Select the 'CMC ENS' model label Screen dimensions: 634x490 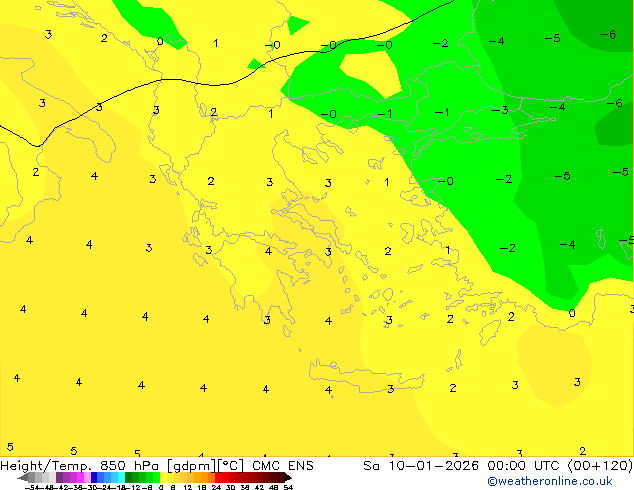pyautogui.click(x=283, y=465)
